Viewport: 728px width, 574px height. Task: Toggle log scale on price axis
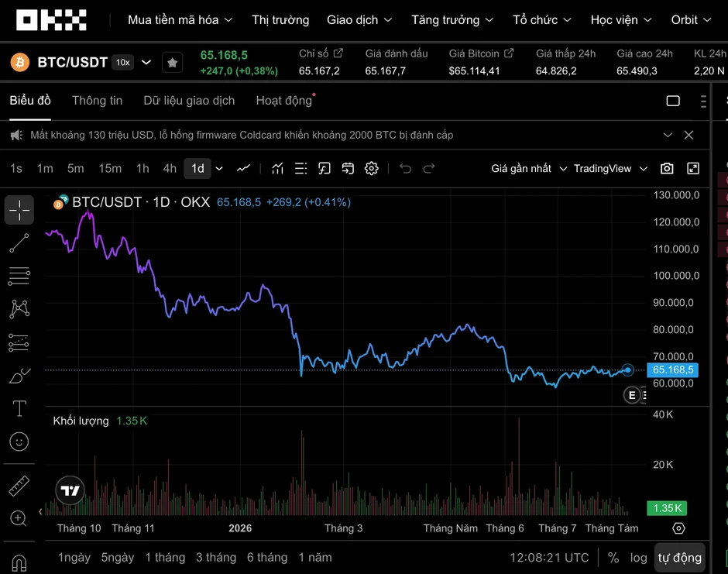pyautogui.click(x=638, y=558)
